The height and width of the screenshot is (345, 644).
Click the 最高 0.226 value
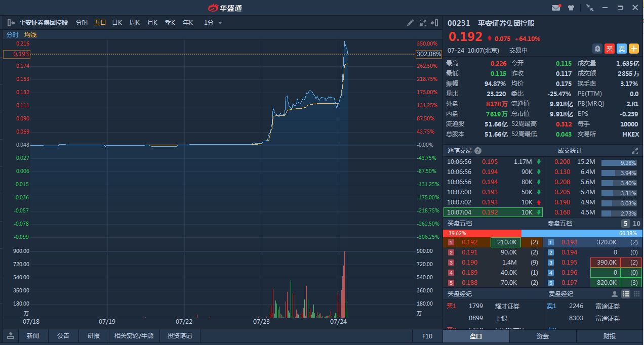point(498,63)
